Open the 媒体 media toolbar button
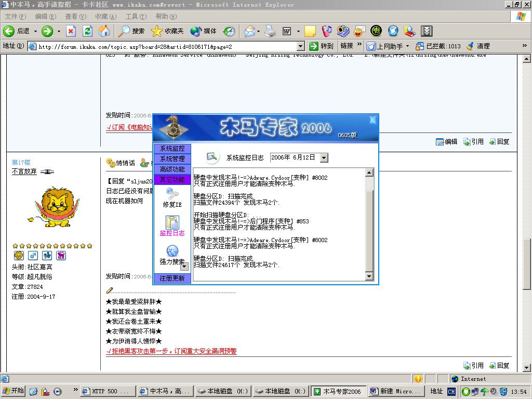532x399 pixels. pyautogui.click(x=203, y=31)
